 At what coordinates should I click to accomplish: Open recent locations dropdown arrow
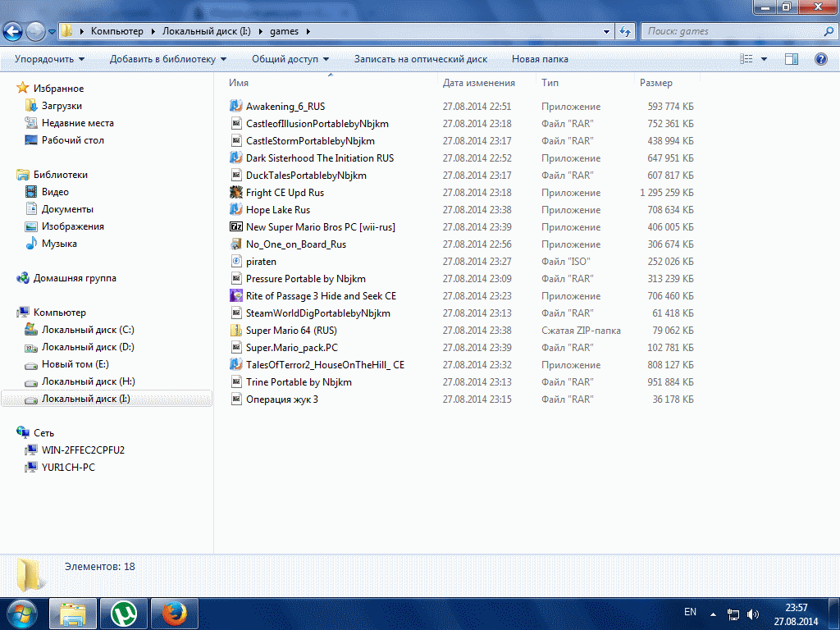(x=52, y=32)
